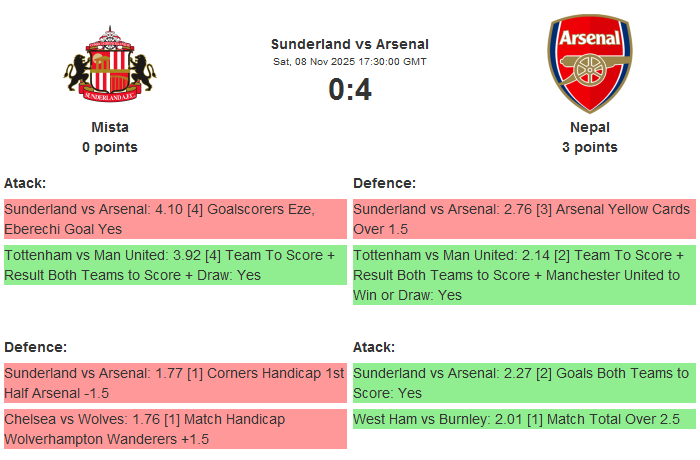Select the Arsenal Yellow Cards Over 1.5 bet
The image size is (700, 460).
click(524, 219)
